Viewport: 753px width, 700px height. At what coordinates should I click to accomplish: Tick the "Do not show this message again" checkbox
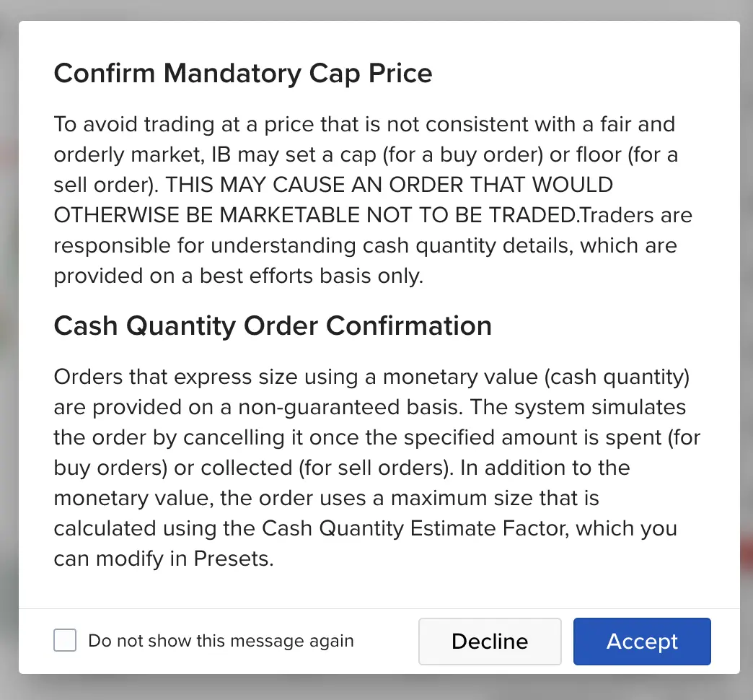pos(65,640)
